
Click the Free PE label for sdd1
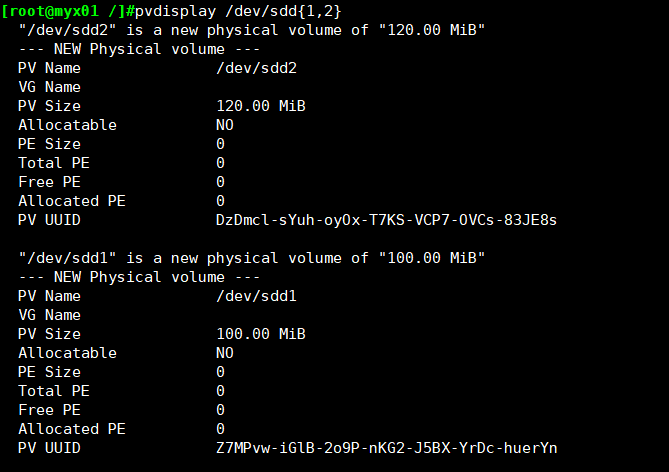tap(49, 410)
